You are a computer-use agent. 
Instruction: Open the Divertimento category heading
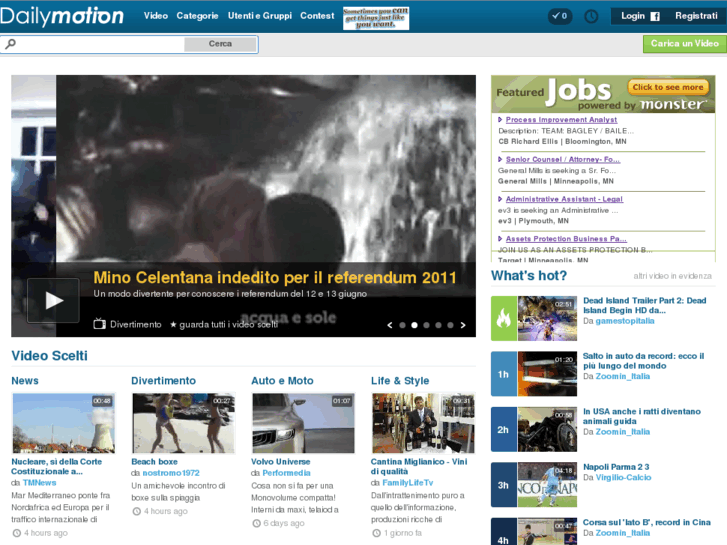pyautogui.click(x=163, y=381)
